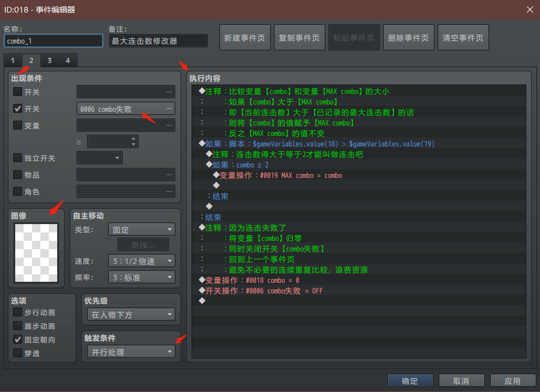Open selector for the unchecked first 开关 condition
Image resolution: width=540 pixels, height=392 pixels.
pos(168,92)
